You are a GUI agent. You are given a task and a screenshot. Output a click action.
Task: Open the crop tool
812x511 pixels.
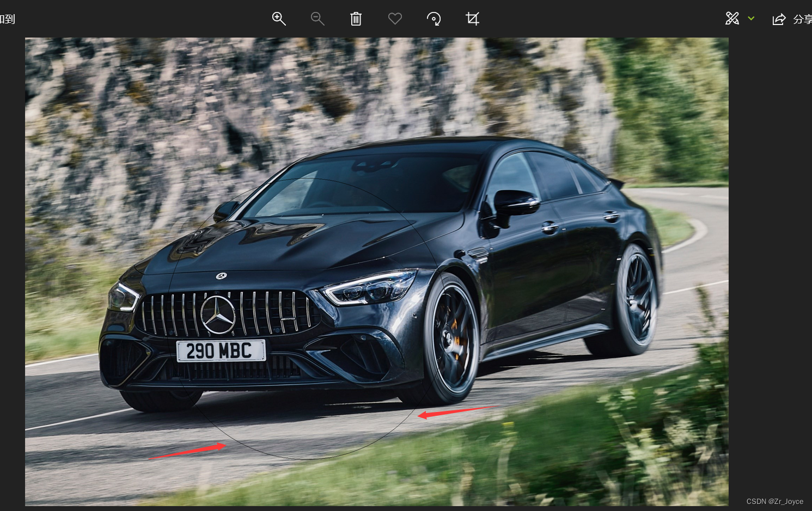[473, 19]
